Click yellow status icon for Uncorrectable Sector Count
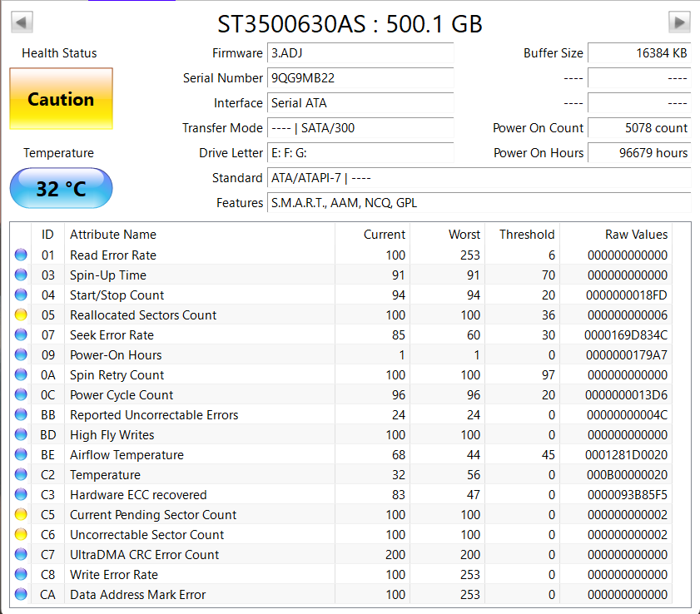This screenshot has width=700, height=614. point(21,535)
